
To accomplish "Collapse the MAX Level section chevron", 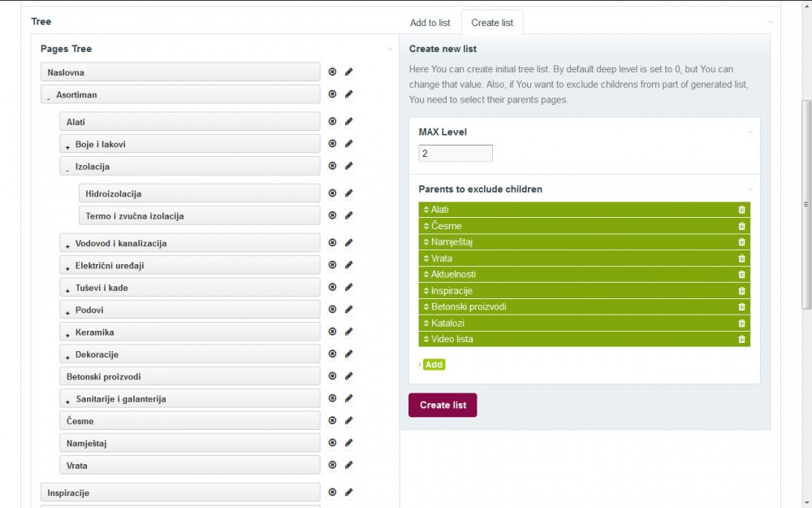I will click(x=749, y=130).
